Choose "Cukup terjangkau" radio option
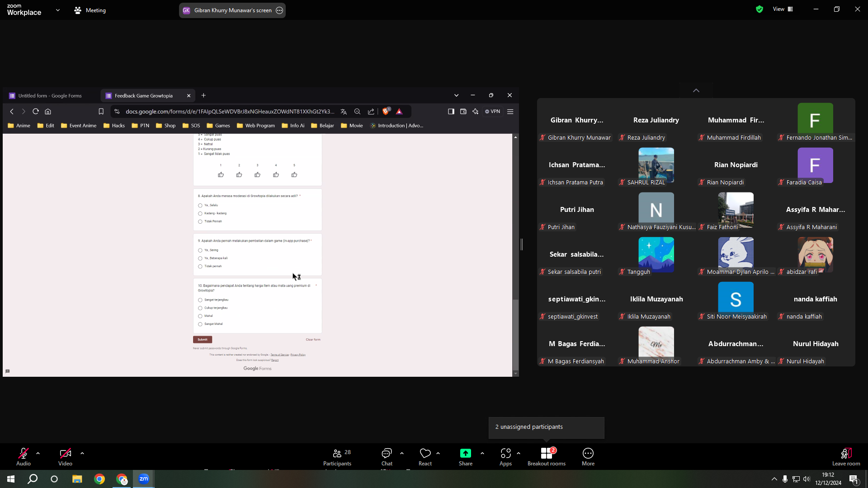Image resolution: width=868 pixels, height=488 pixels. [200, 308]
